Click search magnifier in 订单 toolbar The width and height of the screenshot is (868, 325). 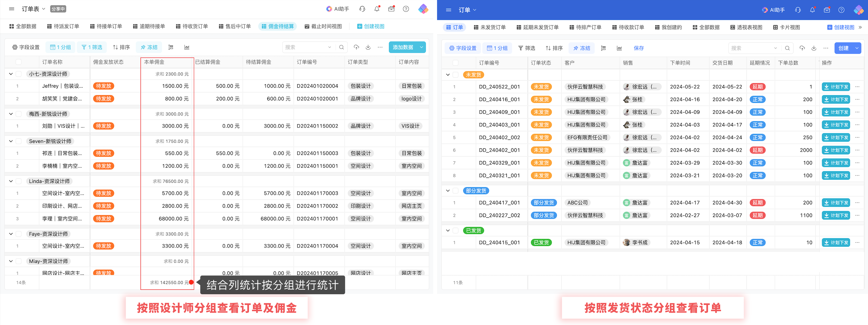pos(787,48)
